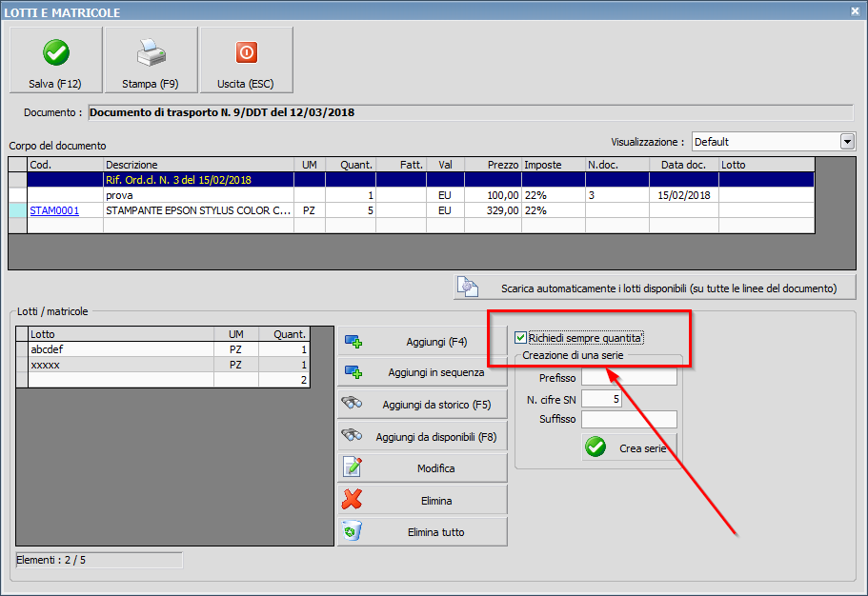The height and width of the screenshot is (596, 868).
Task: Click Scarica automaticamente i lotti disponibili text
Action: 669,288
